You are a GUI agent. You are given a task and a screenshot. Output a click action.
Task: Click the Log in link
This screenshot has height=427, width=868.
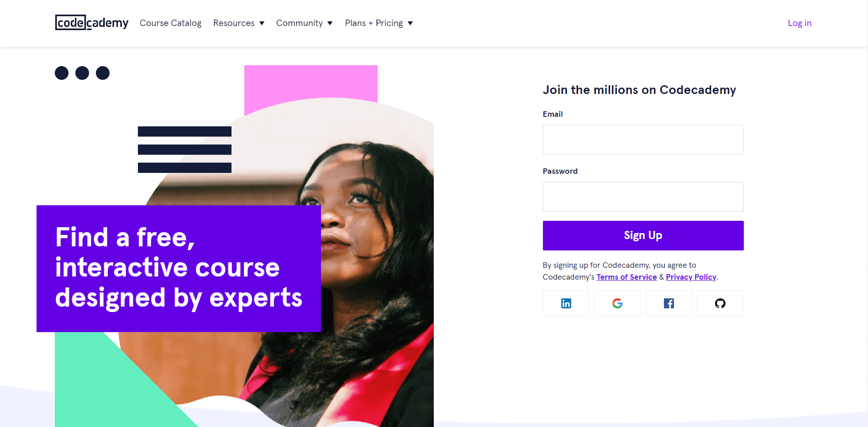(800, 23)
